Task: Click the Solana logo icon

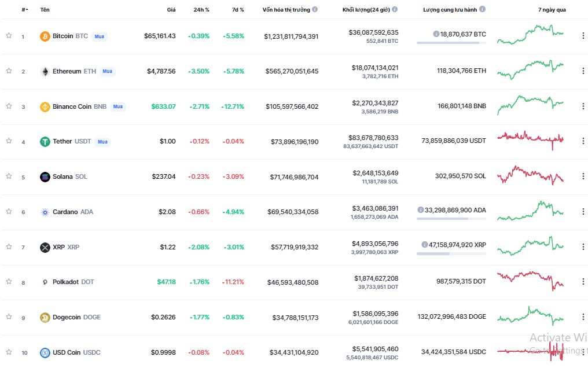Action: pos(45,177)
